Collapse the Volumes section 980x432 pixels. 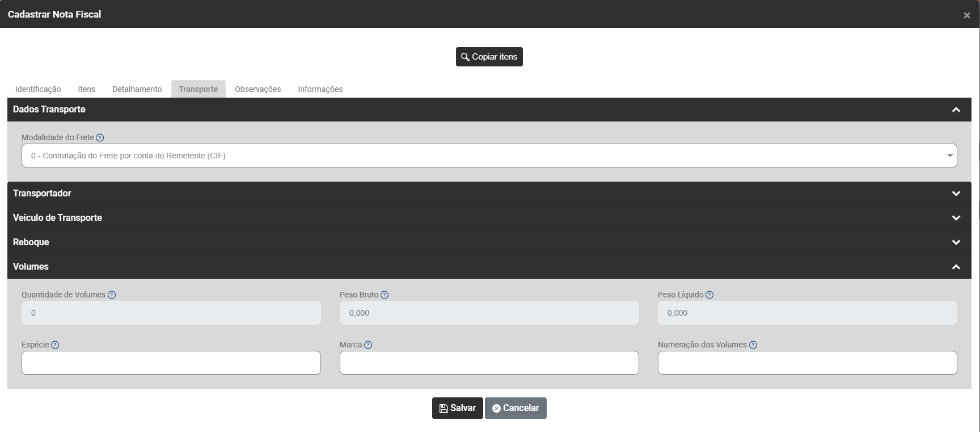click(x=956, y=267)
